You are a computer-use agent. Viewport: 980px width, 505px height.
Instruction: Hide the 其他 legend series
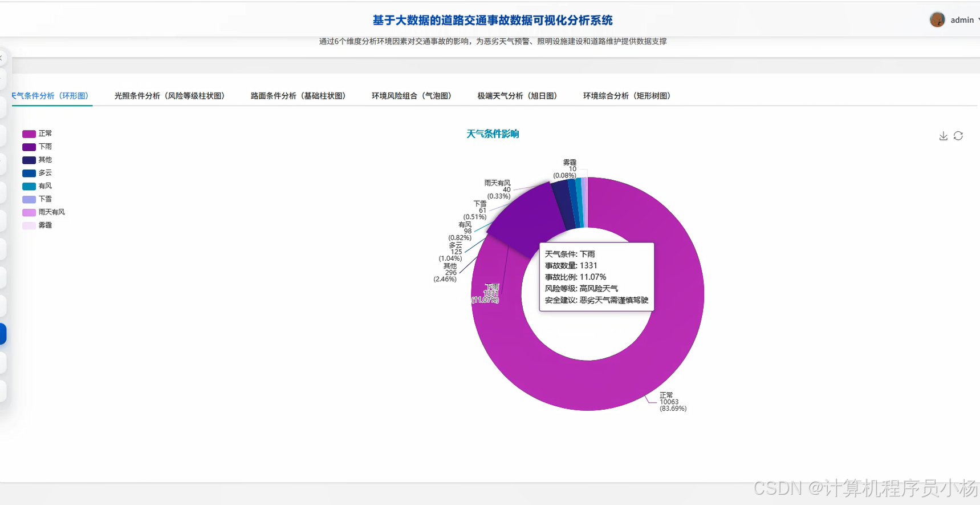click(x=37, y=160)
